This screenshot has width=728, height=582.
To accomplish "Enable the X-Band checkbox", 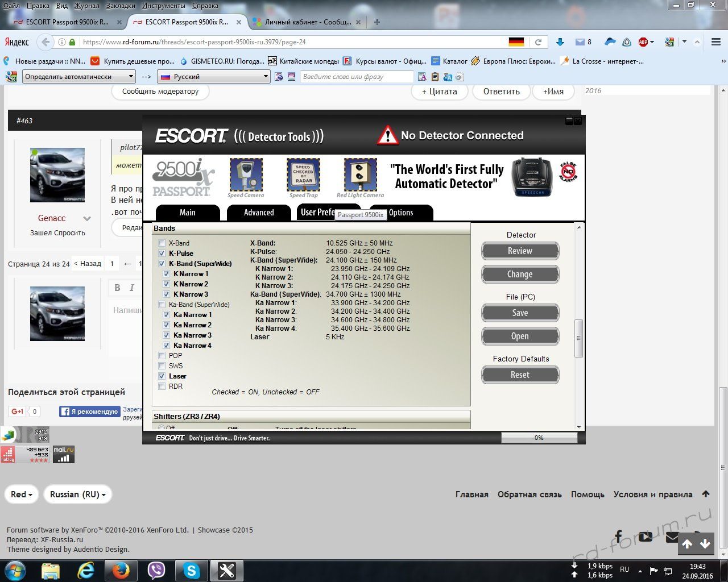I will coord(162,243).
